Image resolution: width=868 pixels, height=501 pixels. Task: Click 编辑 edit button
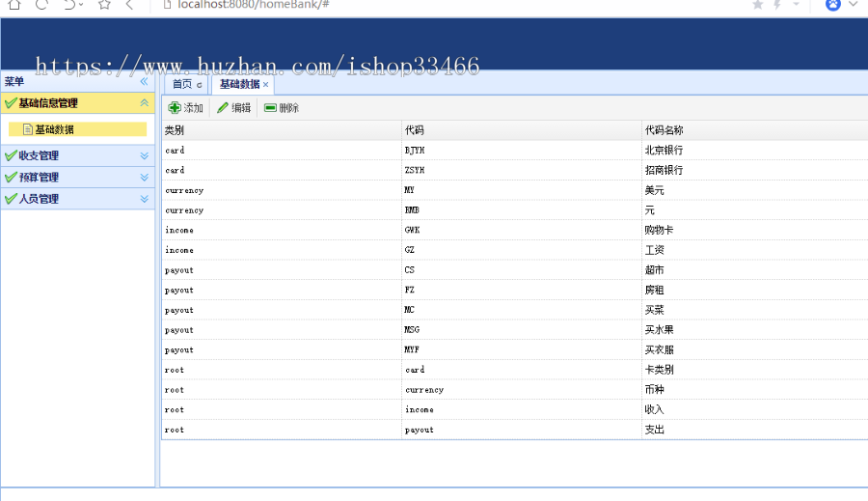tap(234, 107)
